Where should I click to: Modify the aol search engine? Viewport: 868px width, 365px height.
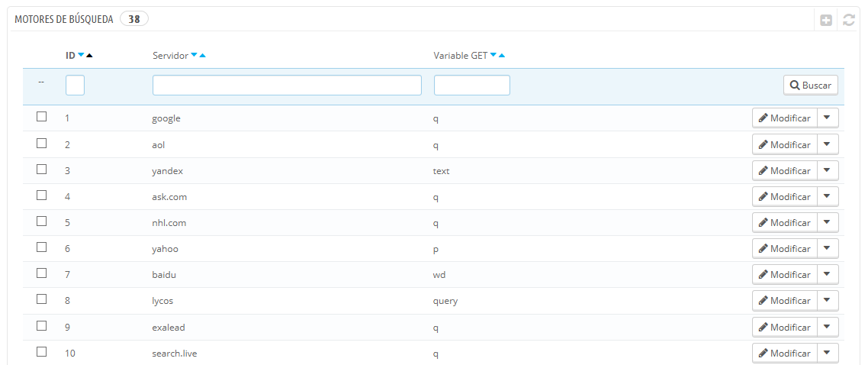(784, 144)
